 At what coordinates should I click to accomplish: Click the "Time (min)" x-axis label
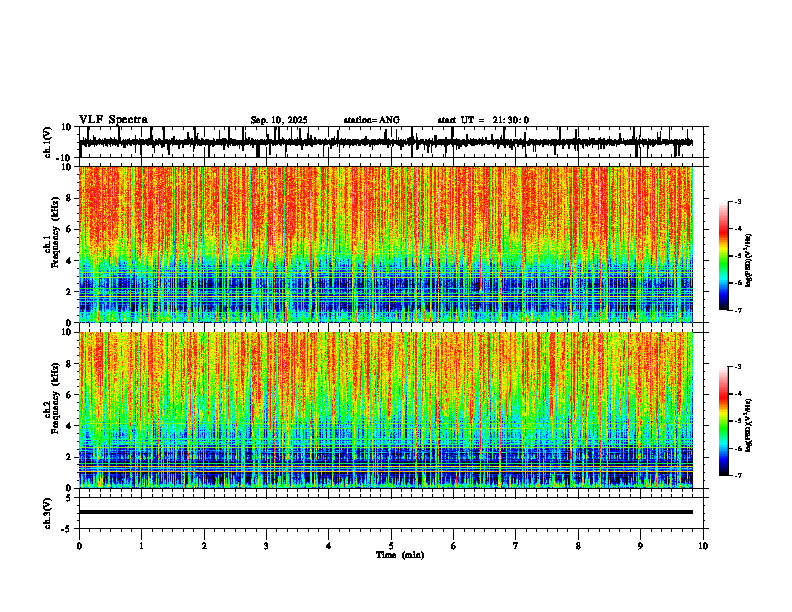coord(400,555)
